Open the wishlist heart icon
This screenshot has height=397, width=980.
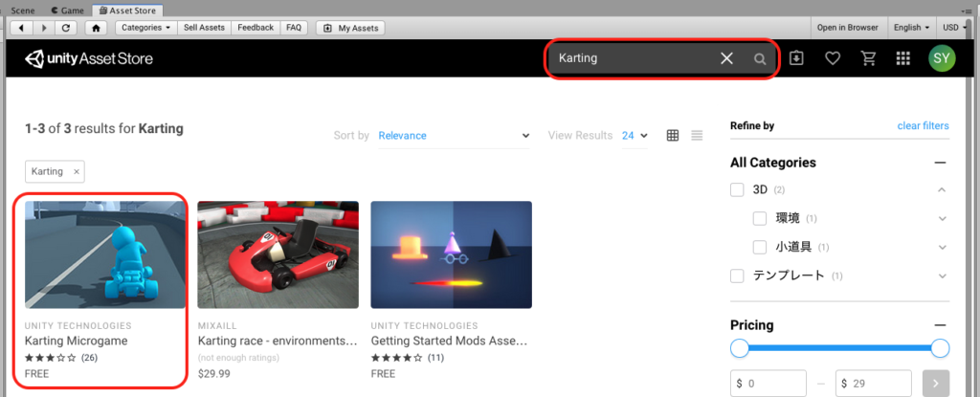[x=833, y=59]
